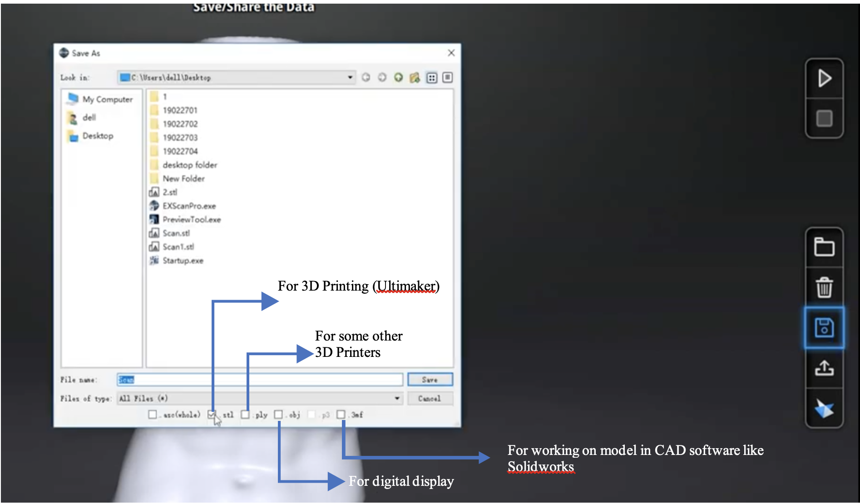Select My Computer in the sidebar
This screenshot has width=860, height=504.
point(107,99)
